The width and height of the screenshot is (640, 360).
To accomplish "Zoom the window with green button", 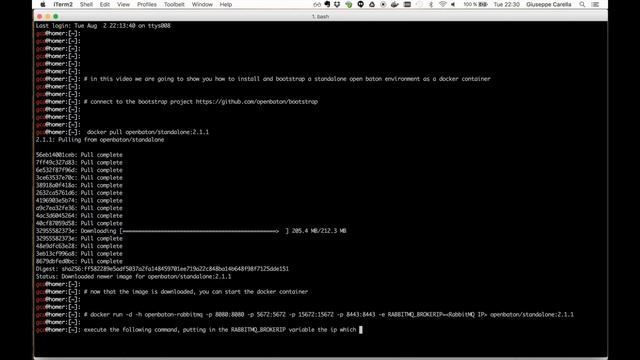I will point(56,16).
